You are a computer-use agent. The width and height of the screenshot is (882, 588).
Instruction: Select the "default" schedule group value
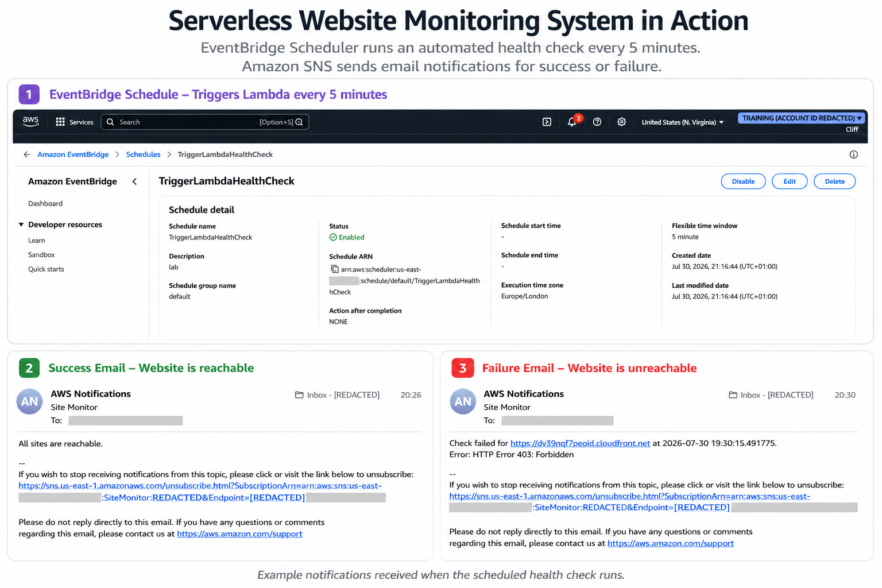[x=179, y=297]
